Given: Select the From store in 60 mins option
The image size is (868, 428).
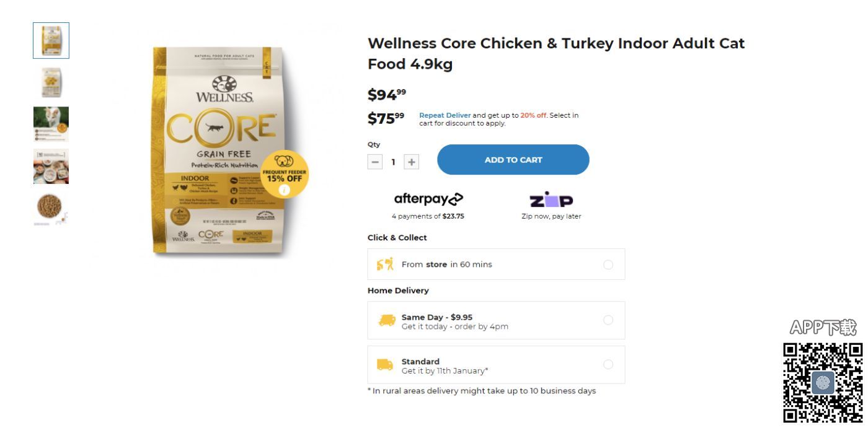Looking at the screenshot, I should (x=608, y=264).
